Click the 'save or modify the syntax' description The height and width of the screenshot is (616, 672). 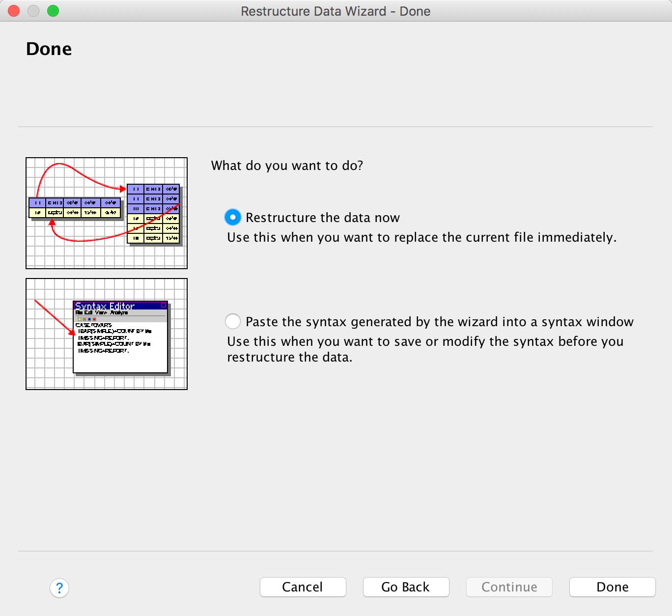[x=425, y=349]
